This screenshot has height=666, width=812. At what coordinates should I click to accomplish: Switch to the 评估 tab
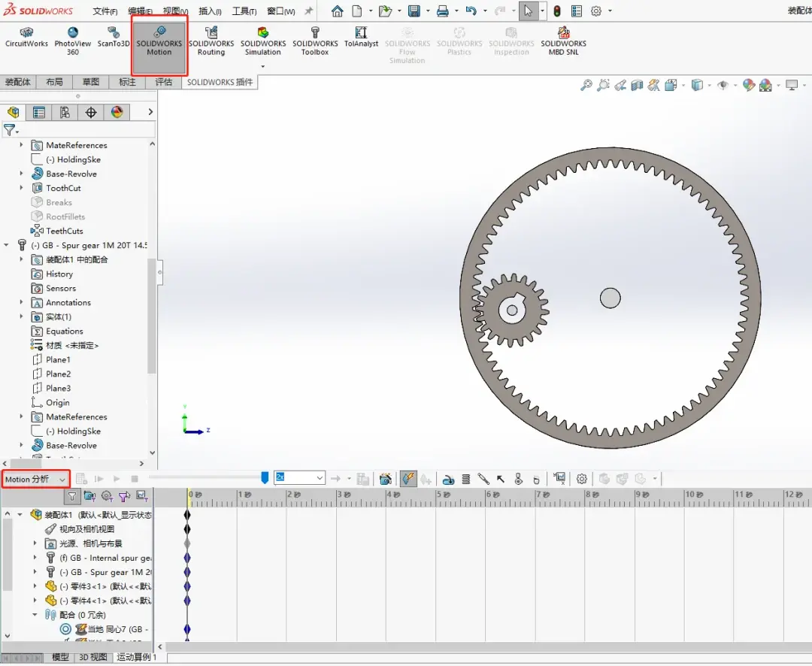164,82
